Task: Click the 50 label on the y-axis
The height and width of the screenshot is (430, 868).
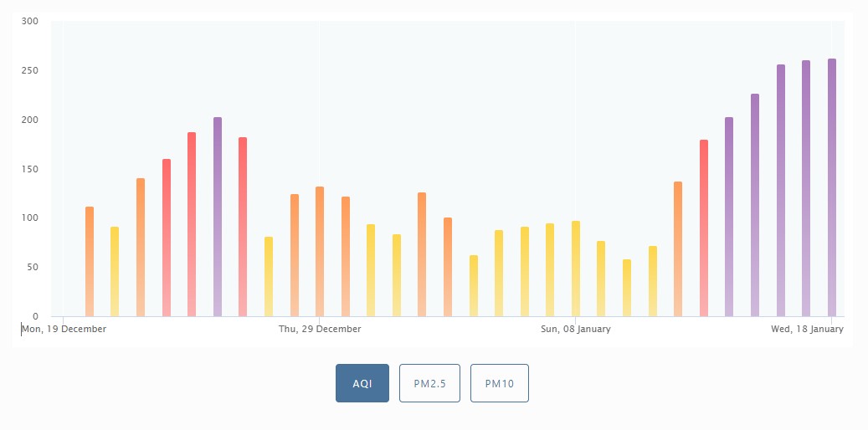Action: 33,267
